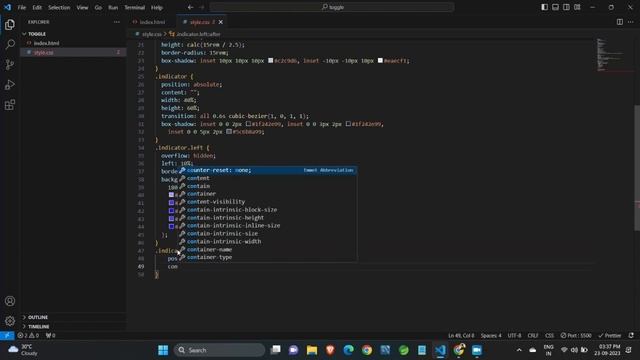Open the File menu

coord(22,7)
